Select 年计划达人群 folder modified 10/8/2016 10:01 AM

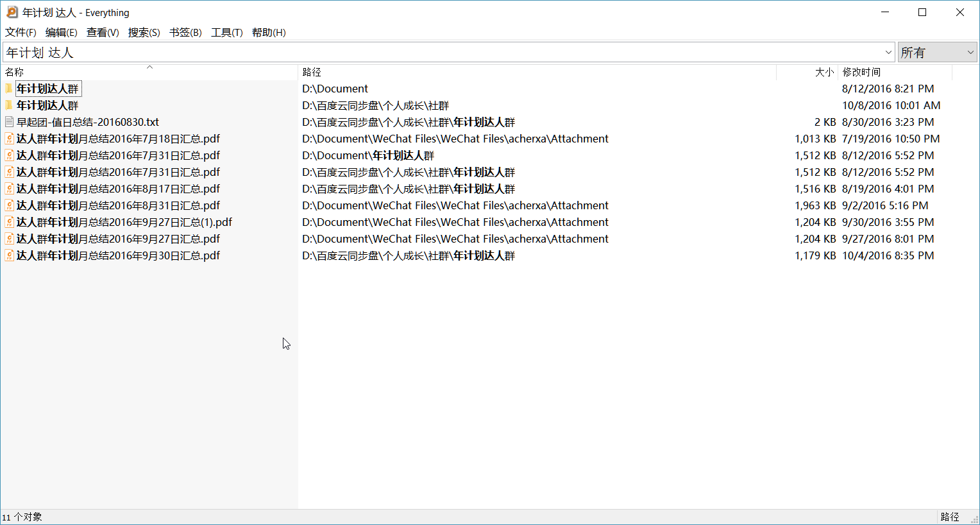(x=48, y=105)
